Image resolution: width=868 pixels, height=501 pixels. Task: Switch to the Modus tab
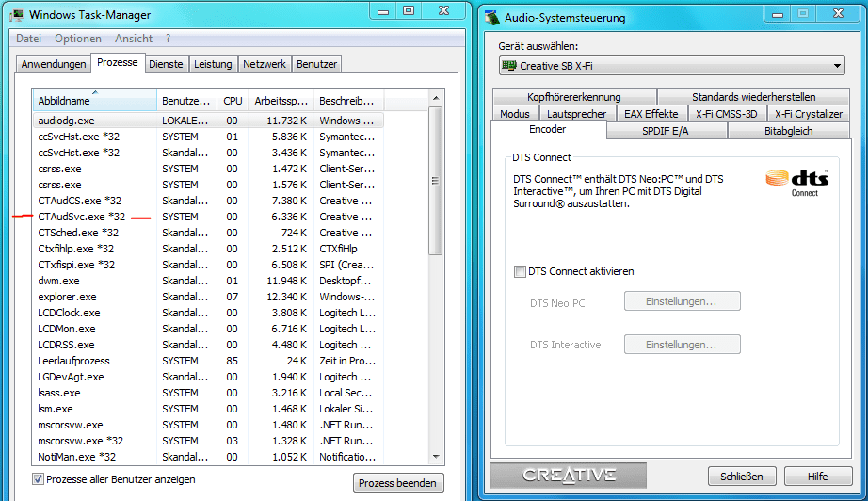coord(515,114)
